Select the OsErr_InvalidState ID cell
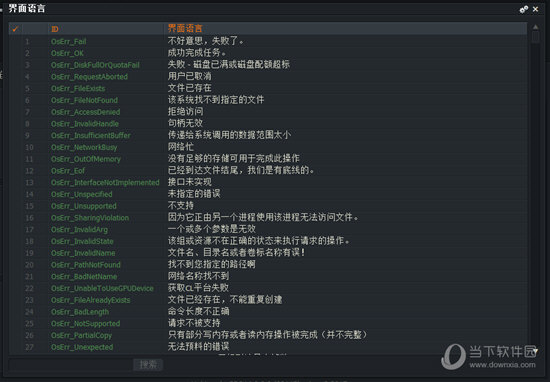The width and height of the screenshot is (550, 382). (82, 241)
